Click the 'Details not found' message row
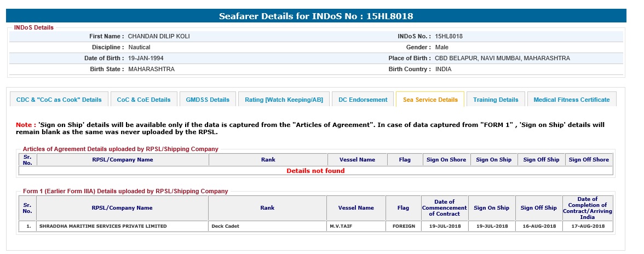This screenshot has height=254, width=644. [x=315, y=171]
